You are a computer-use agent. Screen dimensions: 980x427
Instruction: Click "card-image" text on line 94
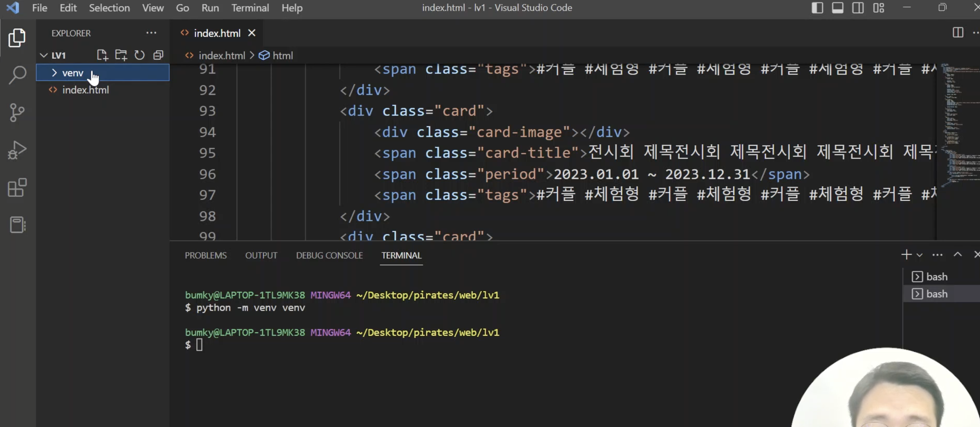pyautogui.click(x=519, y=132)
